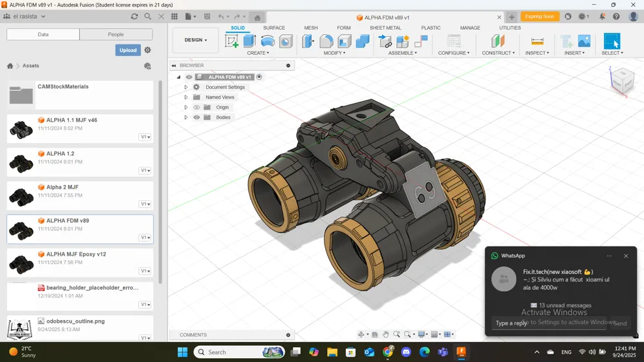The height and width of the screenshot is (362, 644).
Task: Switch to the SHEET METAL tab
Action: (x=385, y=28)
